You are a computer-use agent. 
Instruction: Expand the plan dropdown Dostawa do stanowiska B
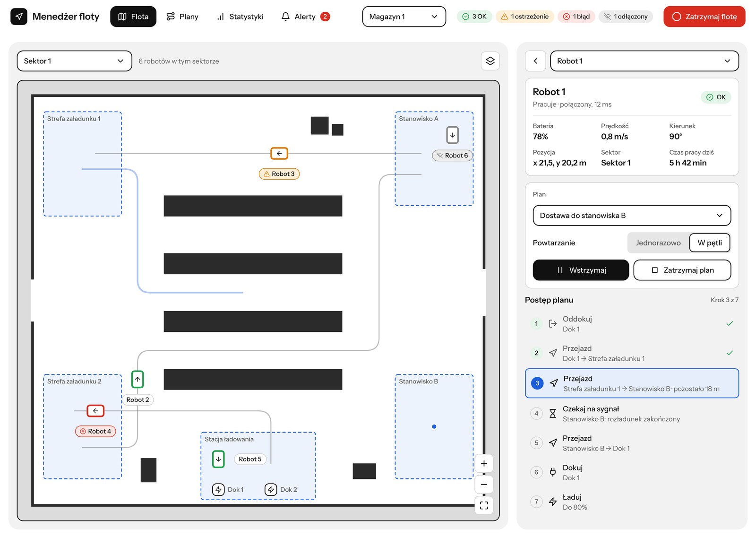(632, 215)
